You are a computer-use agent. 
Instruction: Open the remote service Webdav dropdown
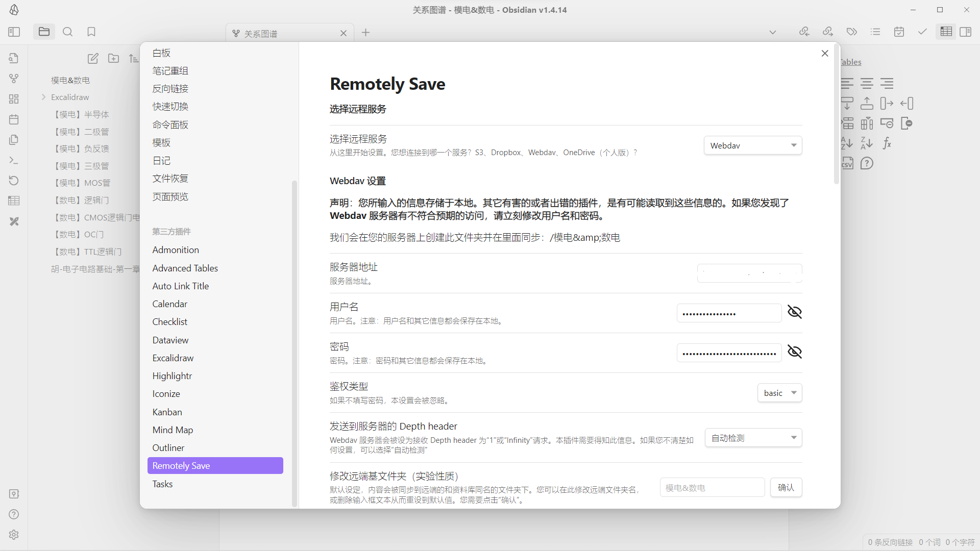753,145
